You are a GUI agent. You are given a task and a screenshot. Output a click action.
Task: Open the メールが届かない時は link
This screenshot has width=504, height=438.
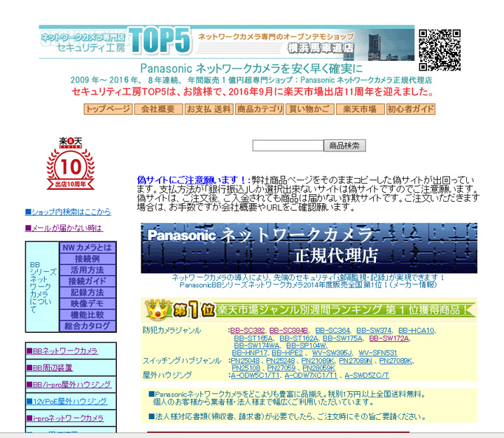tap(64, 228)
